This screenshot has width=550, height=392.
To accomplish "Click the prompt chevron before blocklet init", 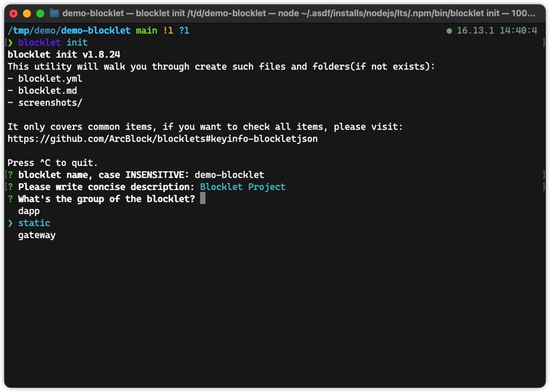I will tap(10, 43).
